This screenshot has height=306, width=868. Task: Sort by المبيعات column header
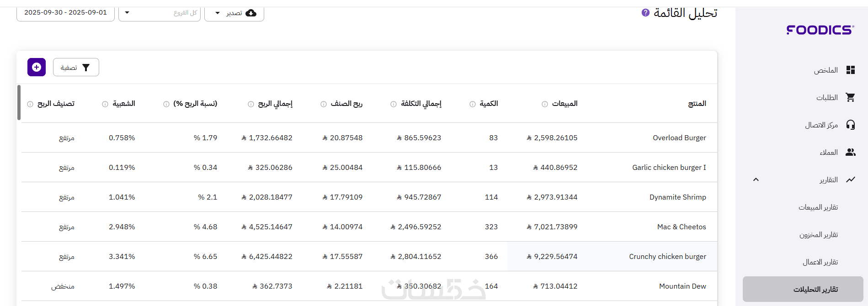click(564, 104)
